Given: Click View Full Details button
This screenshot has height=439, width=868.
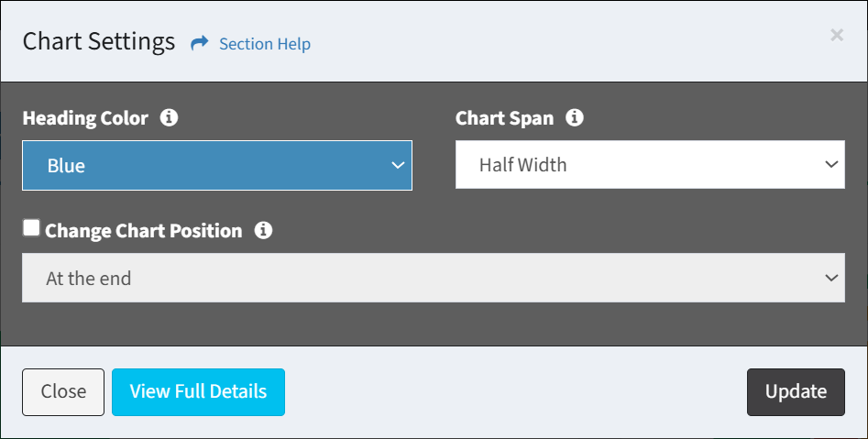Looking at the screenshot, I should [198, 392].
